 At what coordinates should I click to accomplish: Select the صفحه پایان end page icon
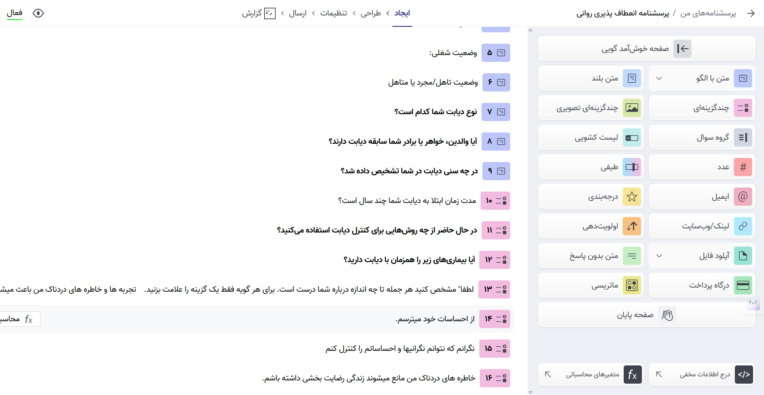pyautogui.click(x=667, y=315)
